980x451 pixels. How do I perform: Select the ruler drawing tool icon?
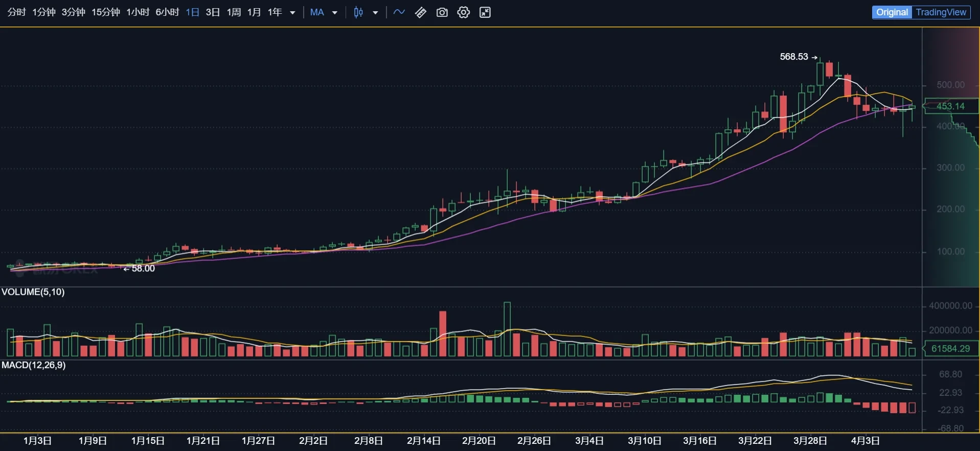click(421, 12)
